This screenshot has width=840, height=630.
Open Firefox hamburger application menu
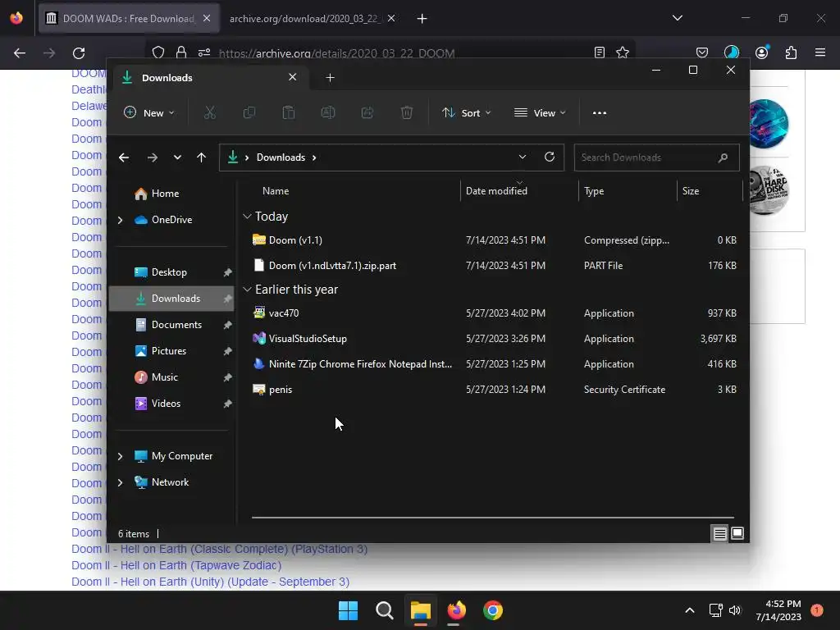[819, 52]
